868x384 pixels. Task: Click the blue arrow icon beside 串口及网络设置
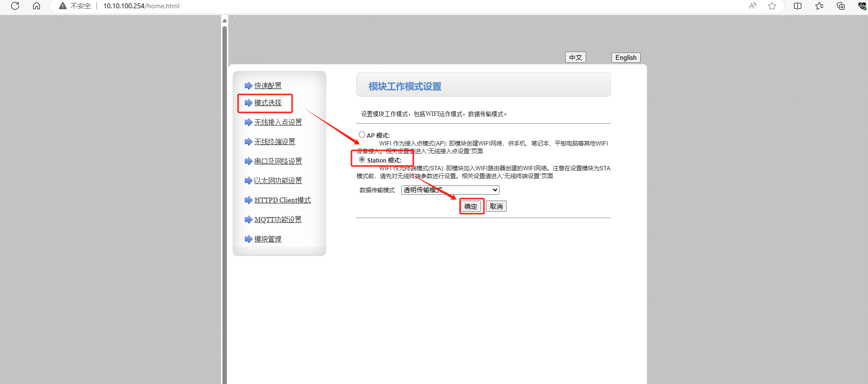pyautogui.click(x=248, y=161)
